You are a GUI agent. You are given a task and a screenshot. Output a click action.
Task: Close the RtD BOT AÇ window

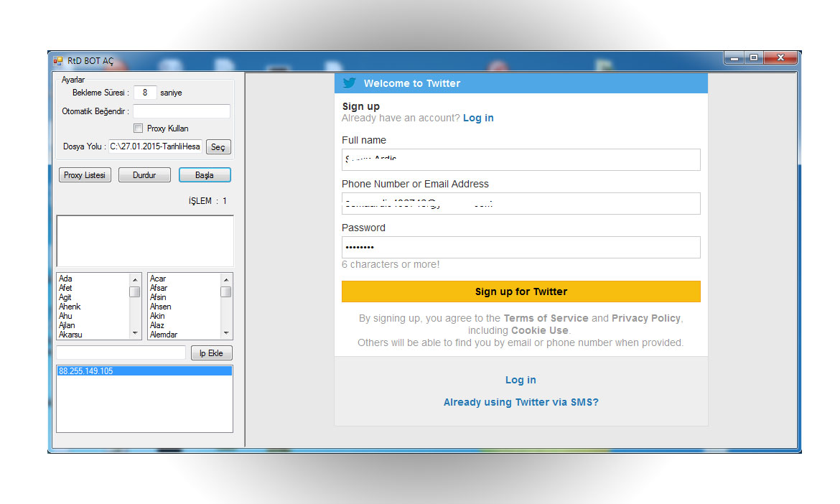click(x=780, y=57)
